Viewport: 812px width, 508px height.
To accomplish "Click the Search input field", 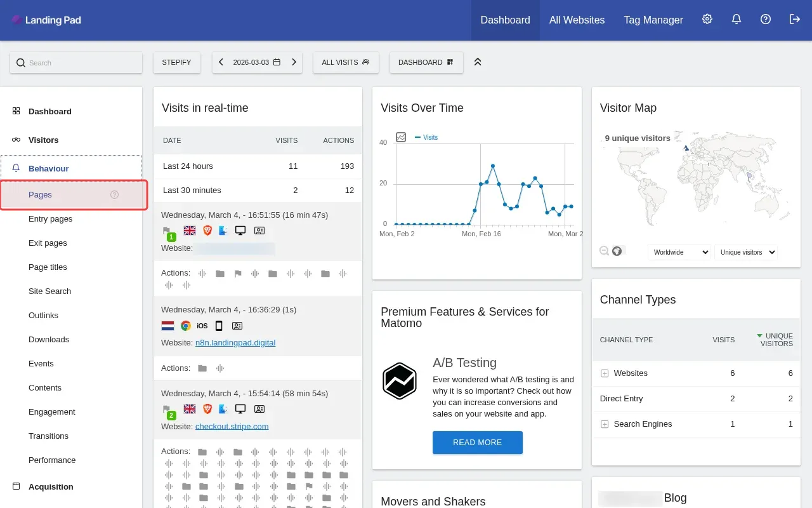I will (x=76, y=62).
